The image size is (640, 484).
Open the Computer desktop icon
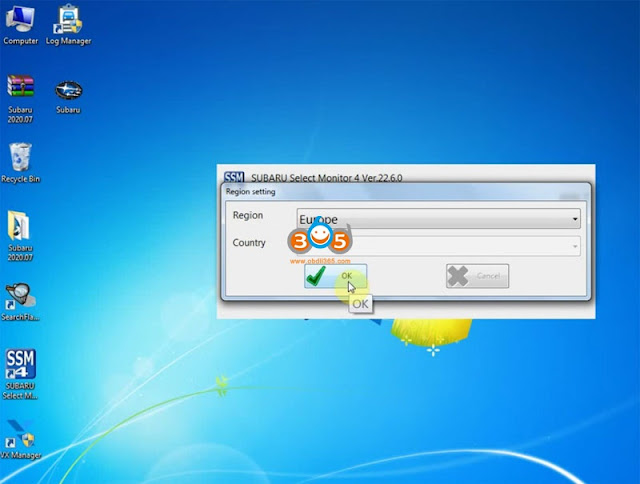(20, 24)
